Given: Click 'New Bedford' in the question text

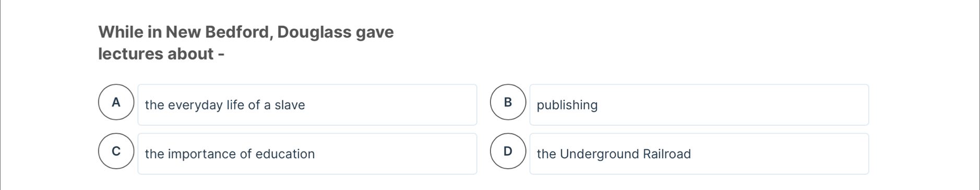Looking at the screenshot, I should click(x=219, y=32).
